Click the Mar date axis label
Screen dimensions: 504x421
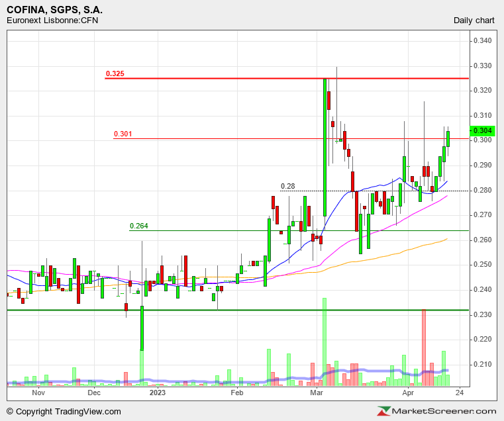click(x=317, y=393)
